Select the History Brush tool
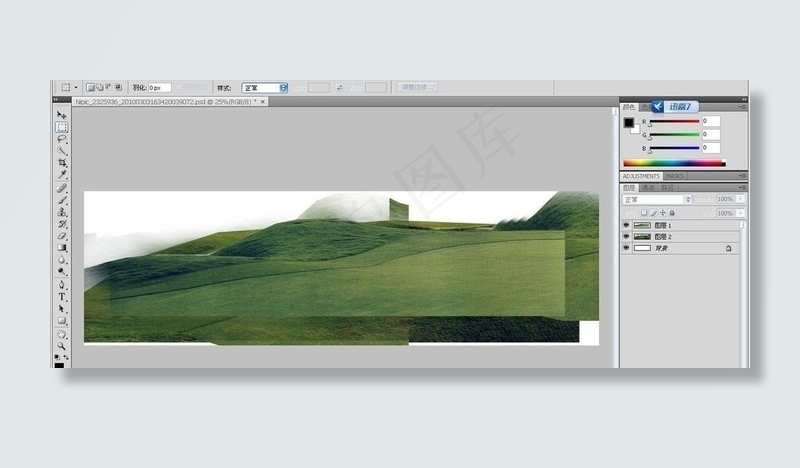The image size is (800, 468). [x=62, y=224]
